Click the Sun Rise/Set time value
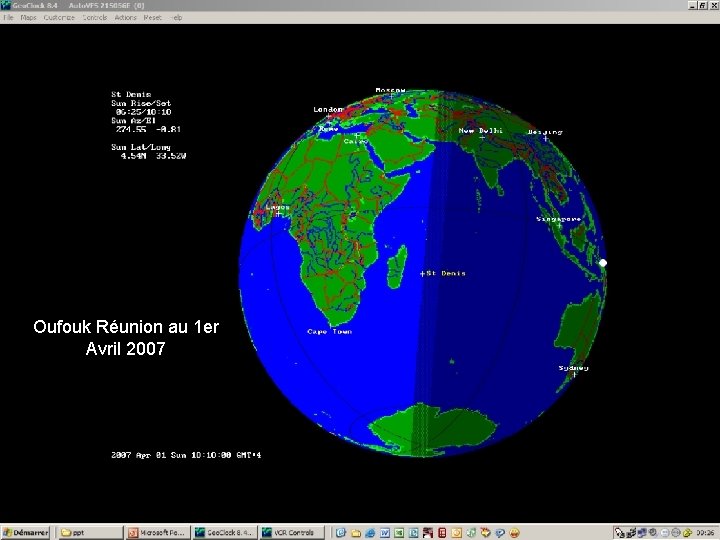The width and height of the screenshot is (720, 540). 143,112
